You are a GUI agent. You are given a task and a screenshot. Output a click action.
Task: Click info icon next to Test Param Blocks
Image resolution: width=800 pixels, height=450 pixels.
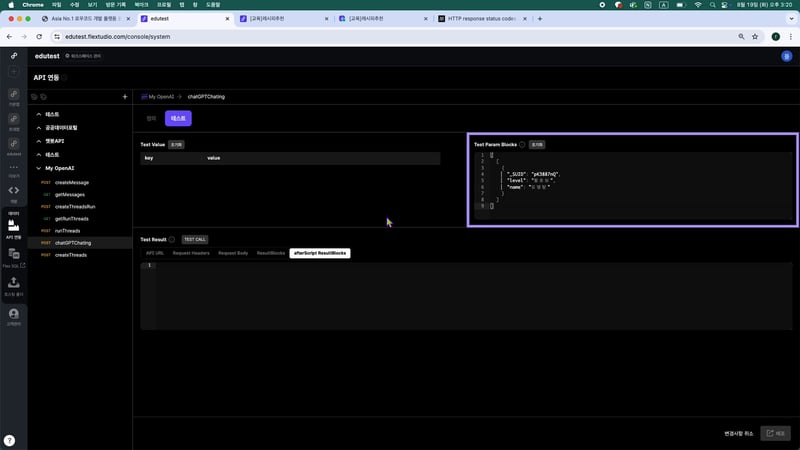tap(522, 144)
